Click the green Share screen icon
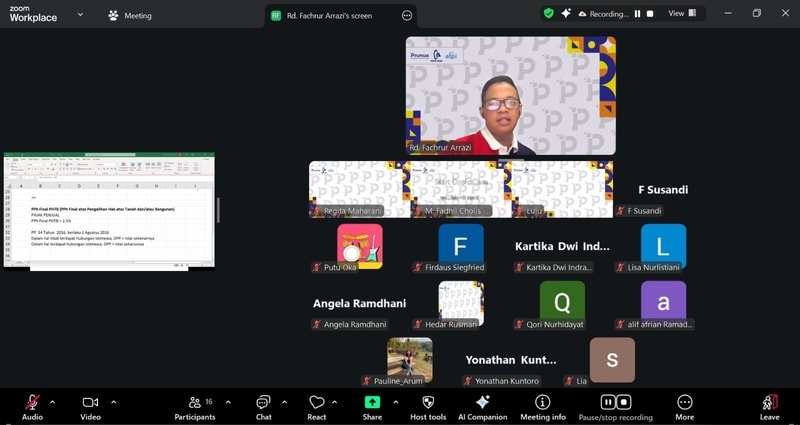 click(372, 403)
